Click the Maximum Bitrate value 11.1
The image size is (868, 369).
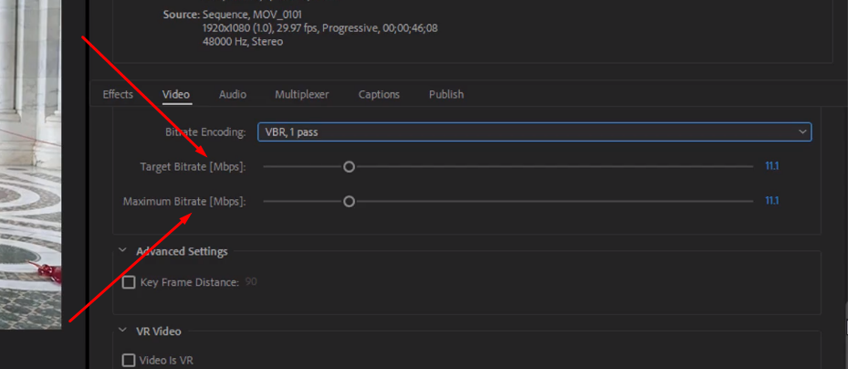(771, 201)
